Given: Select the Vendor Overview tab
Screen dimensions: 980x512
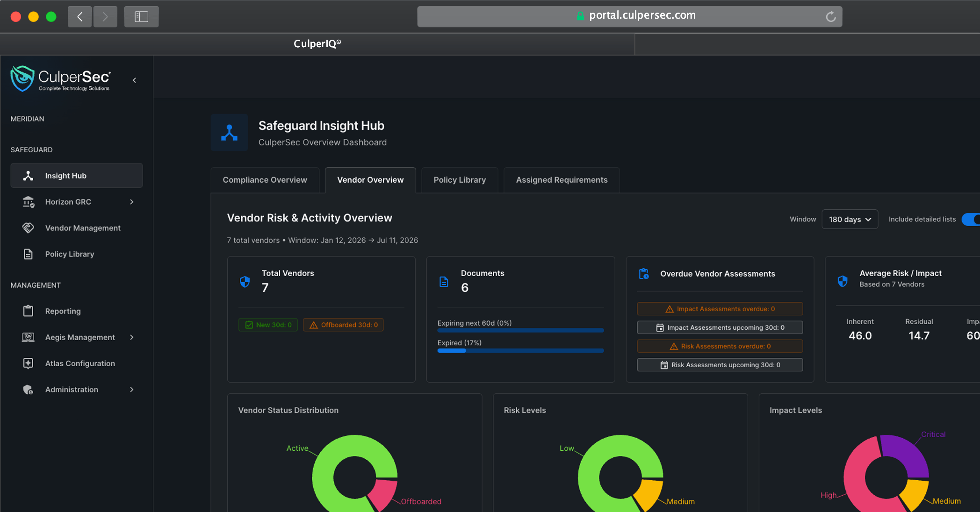Looking at the screenshot, I should pos(370,180).
